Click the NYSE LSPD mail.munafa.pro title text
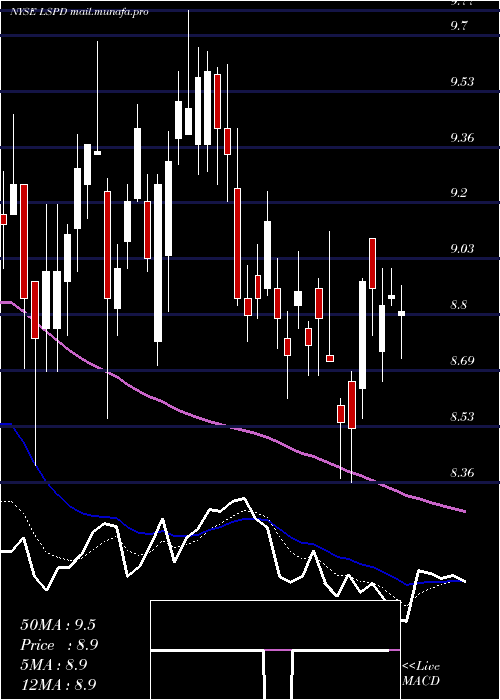This screenshot has height=700, width=500. pyautogui.click(x=79, y=12)
